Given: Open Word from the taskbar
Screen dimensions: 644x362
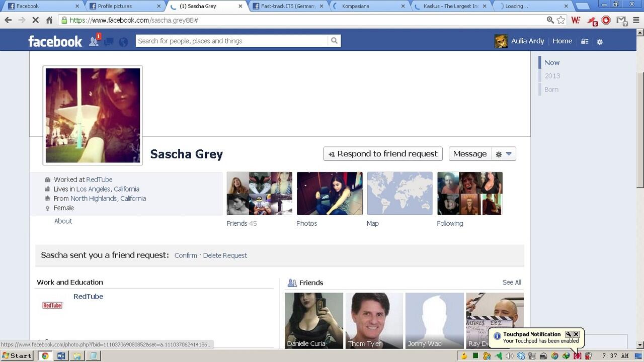Looking at the screenshot, I should click(61, 356).
